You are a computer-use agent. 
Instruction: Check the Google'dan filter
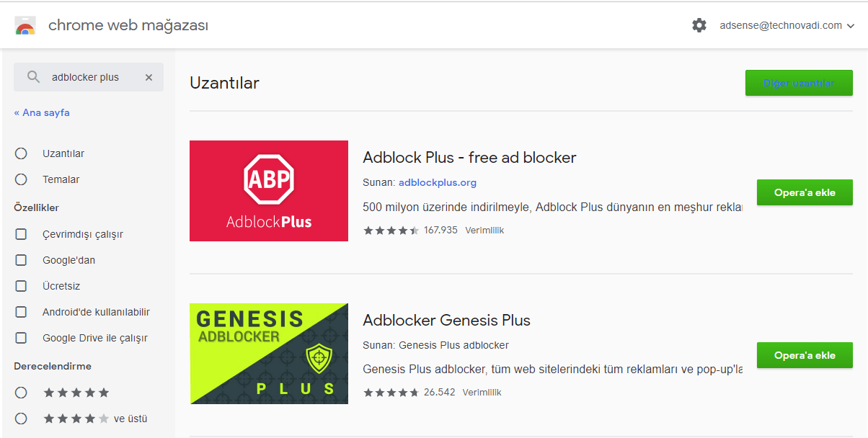coord(21,260)
